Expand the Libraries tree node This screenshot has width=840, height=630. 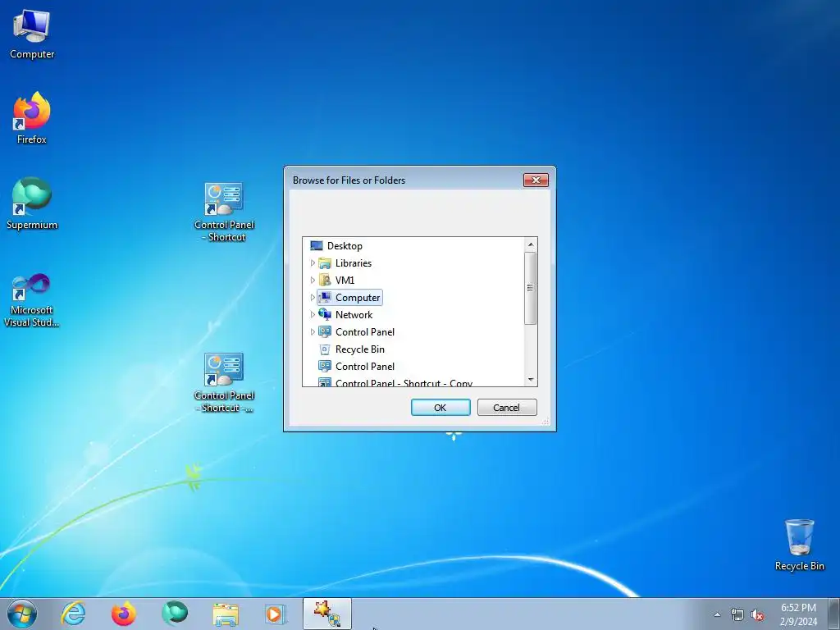[x=313, y=263]
